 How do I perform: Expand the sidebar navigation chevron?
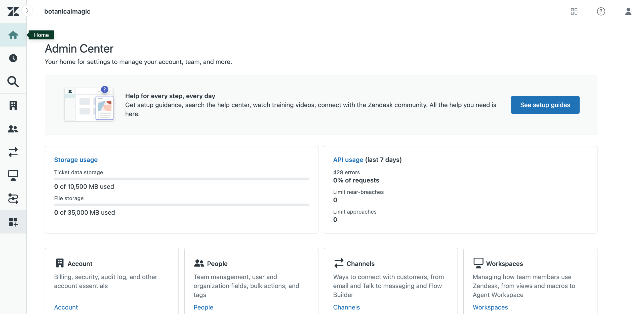coord(27,11)
